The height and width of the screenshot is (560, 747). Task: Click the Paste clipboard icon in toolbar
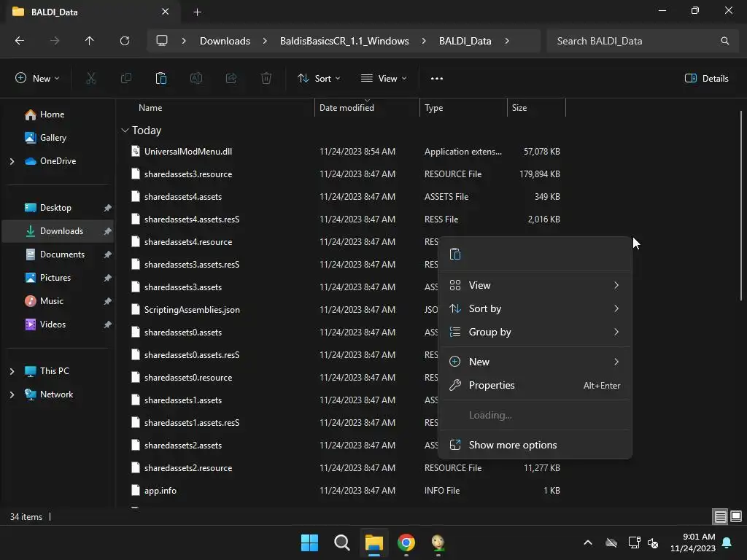(161, 78)
